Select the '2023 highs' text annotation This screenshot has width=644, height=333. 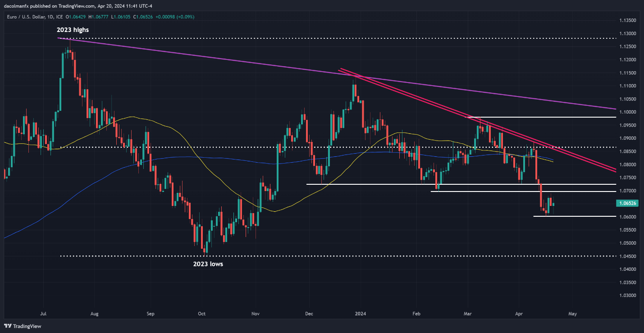click(x=73, y=30)
